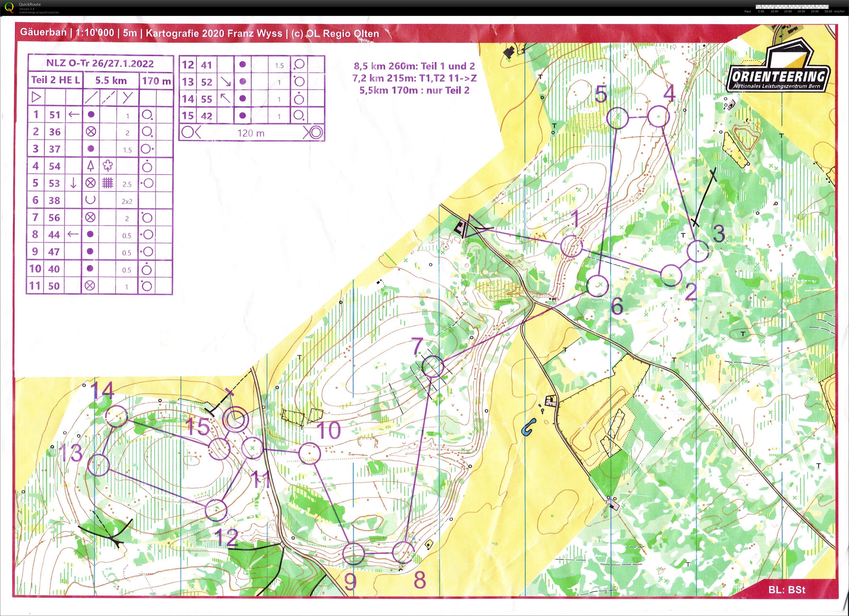The width and height of the screenshot is (849, 616).
Task: Click the left arrow in row 8
Action: (73, 234)
